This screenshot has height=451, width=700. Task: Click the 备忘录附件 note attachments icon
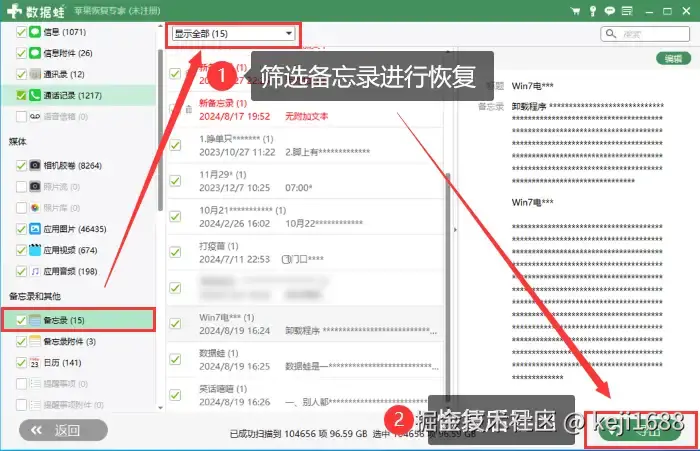[x=35, y=341]
